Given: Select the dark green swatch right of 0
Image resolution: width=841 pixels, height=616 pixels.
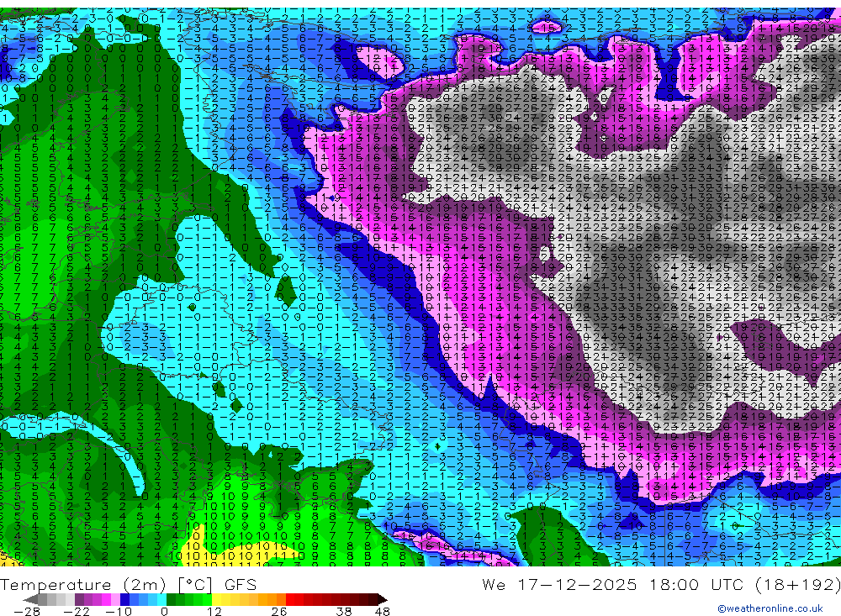Looking at the screenshot, I should point(171,599).
